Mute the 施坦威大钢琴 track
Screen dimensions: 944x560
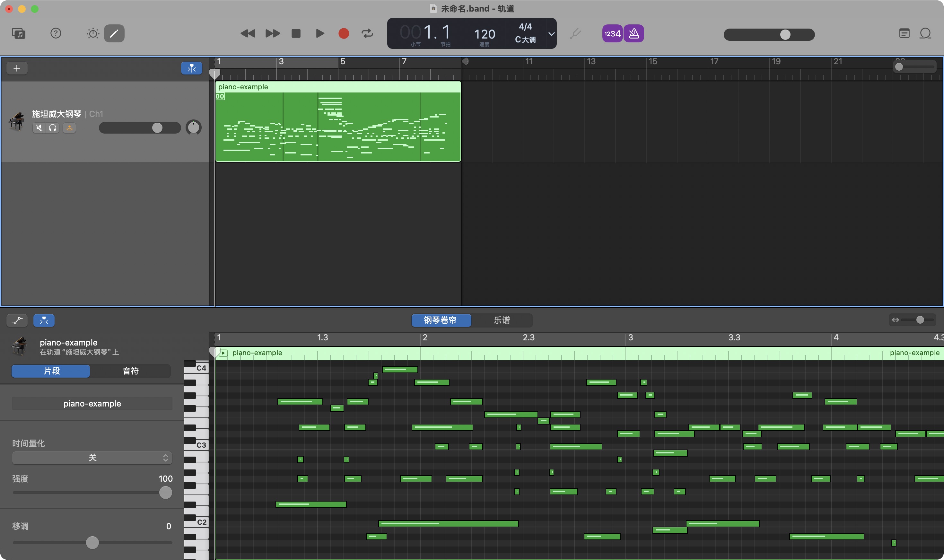coord(39,128)
